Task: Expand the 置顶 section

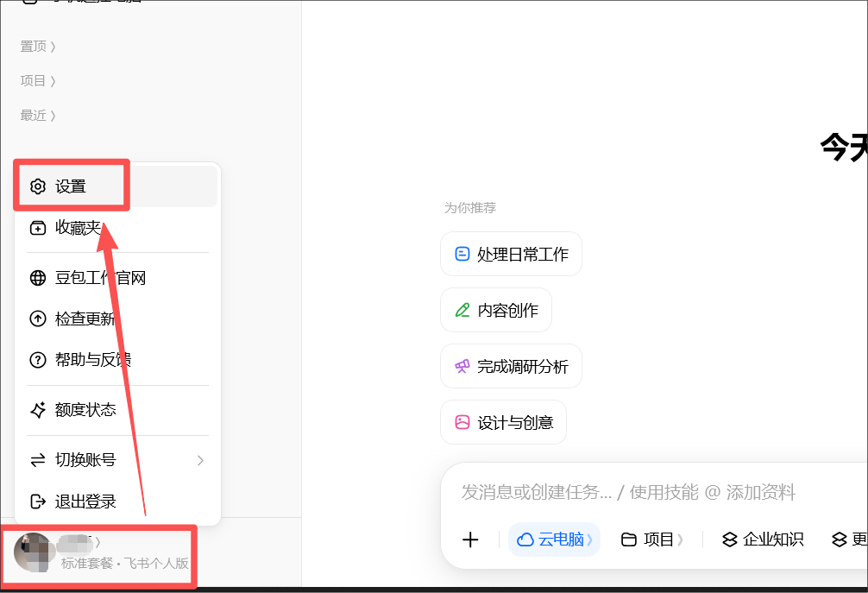Action: [x=38, y=47]
